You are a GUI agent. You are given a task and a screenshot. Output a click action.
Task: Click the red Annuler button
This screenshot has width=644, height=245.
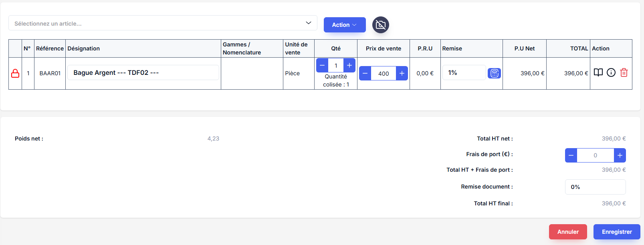point(567,232)
